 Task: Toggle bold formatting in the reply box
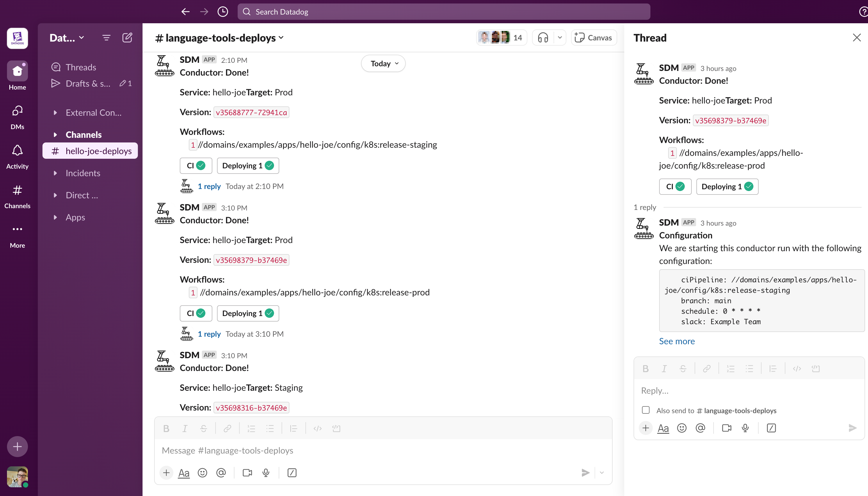coord(645,368)
